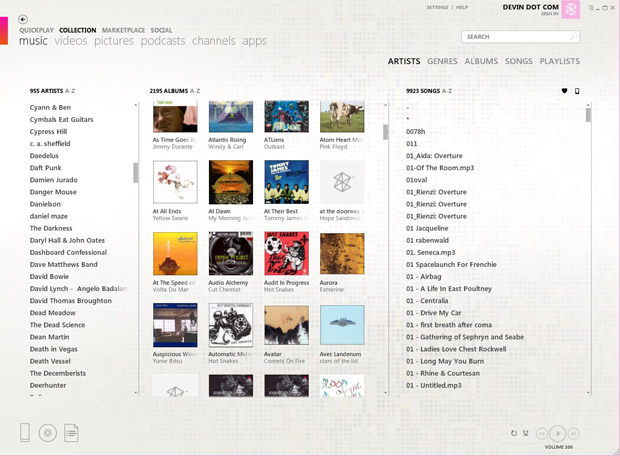Switch to the ALBUMS view
The image size is (620, 456).
(481, 61)
